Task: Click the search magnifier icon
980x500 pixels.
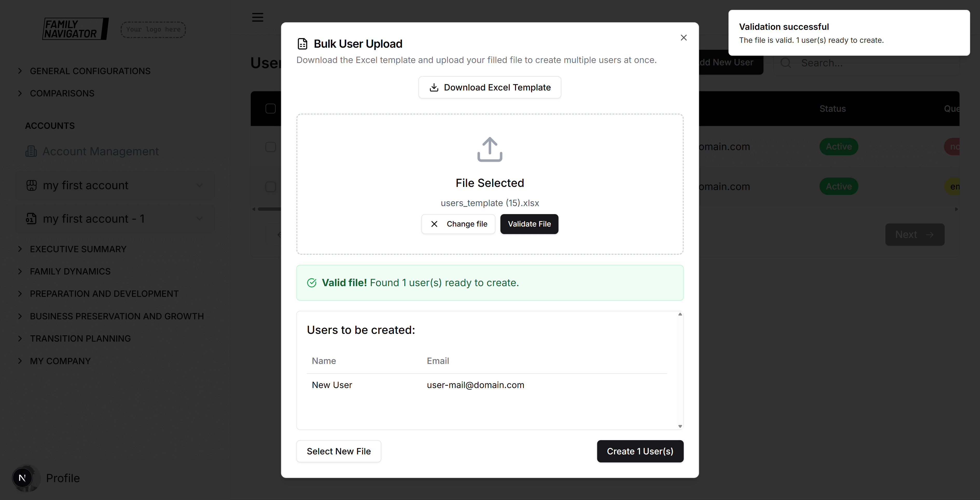Action: (x=786, y=63)
